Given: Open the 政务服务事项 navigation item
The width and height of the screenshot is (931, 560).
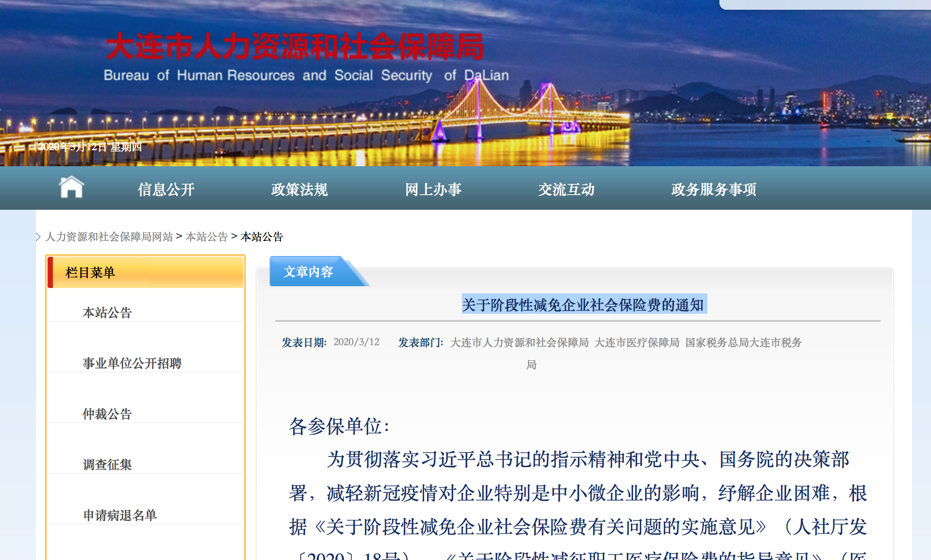Looking at the screenshot, I should click(713, 190).
